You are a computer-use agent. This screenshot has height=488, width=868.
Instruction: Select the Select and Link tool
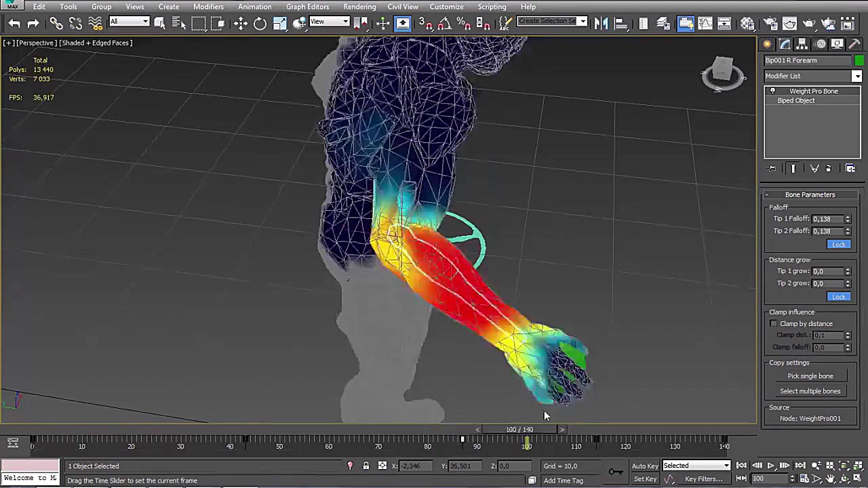pos(56,24)
